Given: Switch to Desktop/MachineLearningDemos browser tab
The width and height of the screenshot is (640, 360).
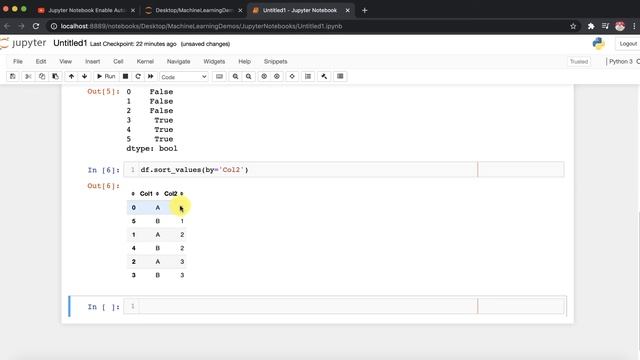Looking at the screenshot, I should point(193,10).
